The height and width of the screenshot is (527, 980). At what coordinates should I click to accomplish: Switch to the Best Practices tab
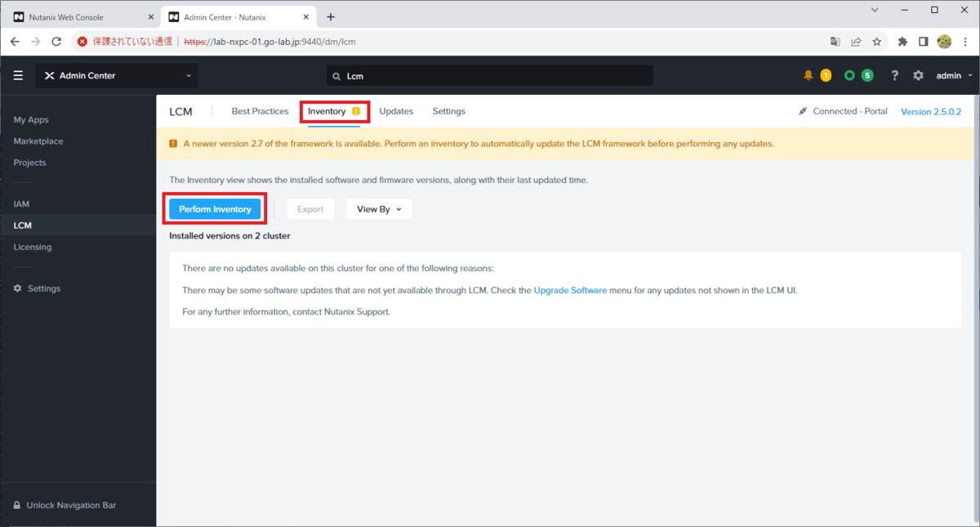click(260, 111)
